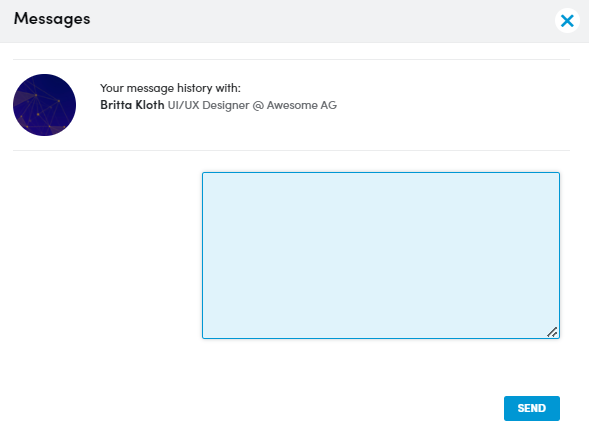Image resolution: width=589 pixels, height=434 pixels.
Task: Close the Messages dialog with the X icon
Action: (x=567, y=21)
